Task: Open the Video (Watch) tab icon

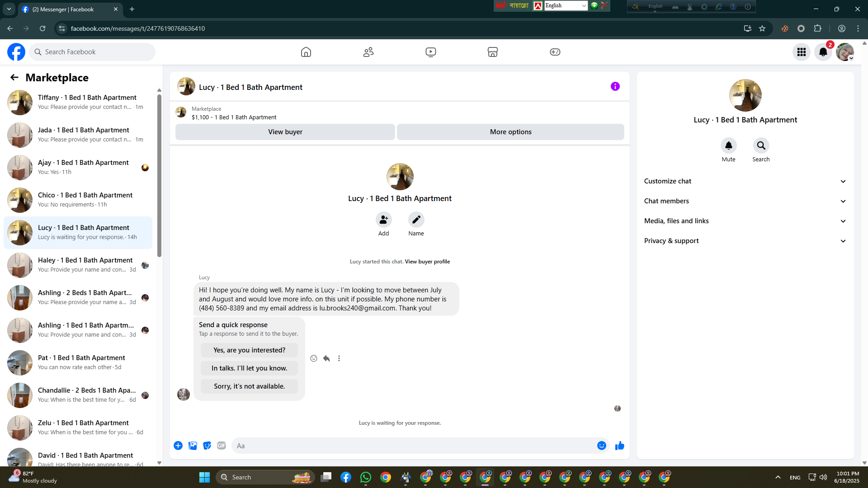Action: [431, 52]
